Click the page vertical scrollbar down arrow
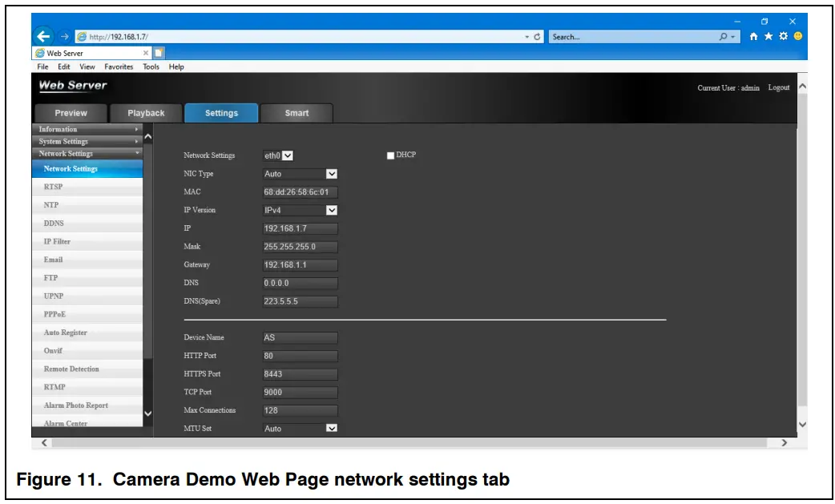835x504 pixels. pos(802,425)
